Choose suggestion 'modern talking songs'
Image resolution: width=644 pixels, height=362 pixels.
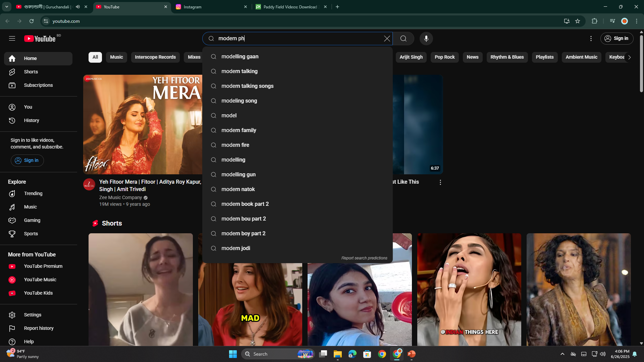(298, 86)
